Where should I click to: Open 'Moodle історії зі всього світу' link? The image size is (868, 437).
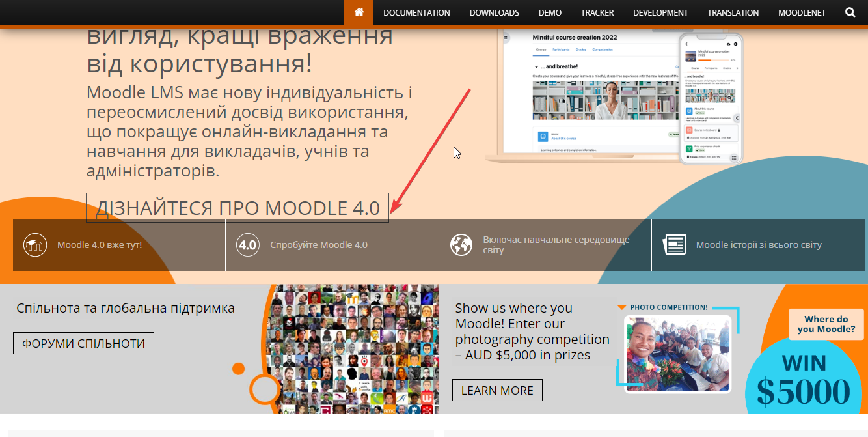click(758, 245)
